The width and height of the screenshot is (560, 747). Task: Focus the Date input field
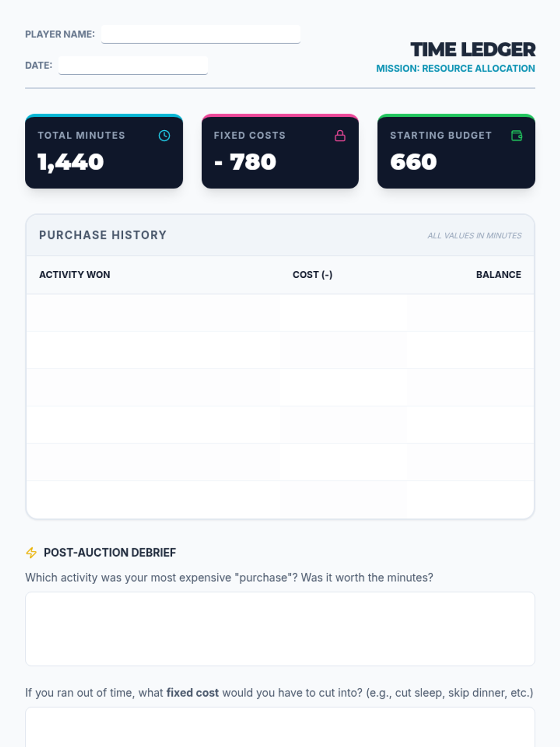(133, 65)
